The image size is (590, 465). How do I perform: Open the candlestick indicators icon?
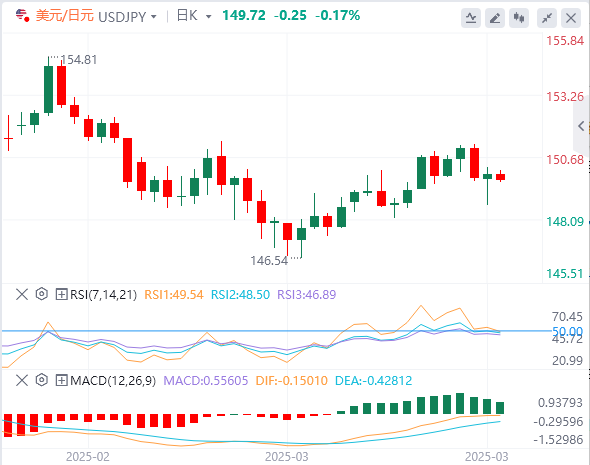[x=519, y=18]
